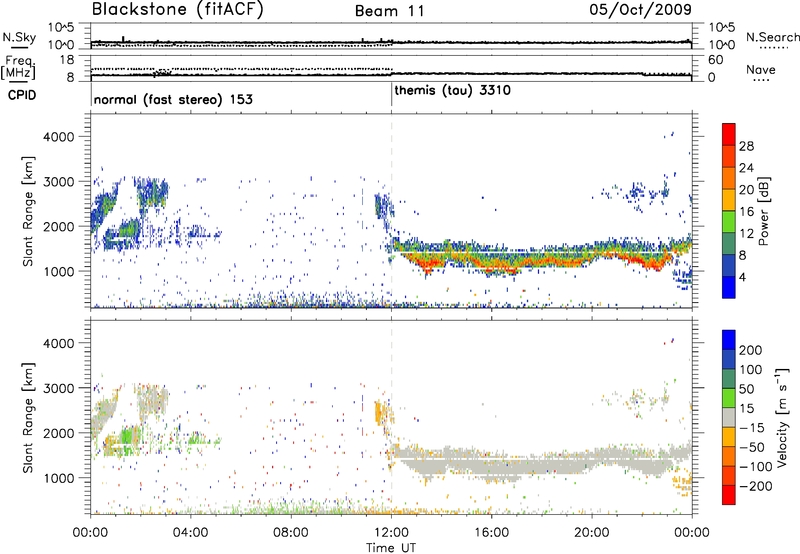
Task: Click the '200' velocity colorbar tick
Action: (x=751, y=350)
